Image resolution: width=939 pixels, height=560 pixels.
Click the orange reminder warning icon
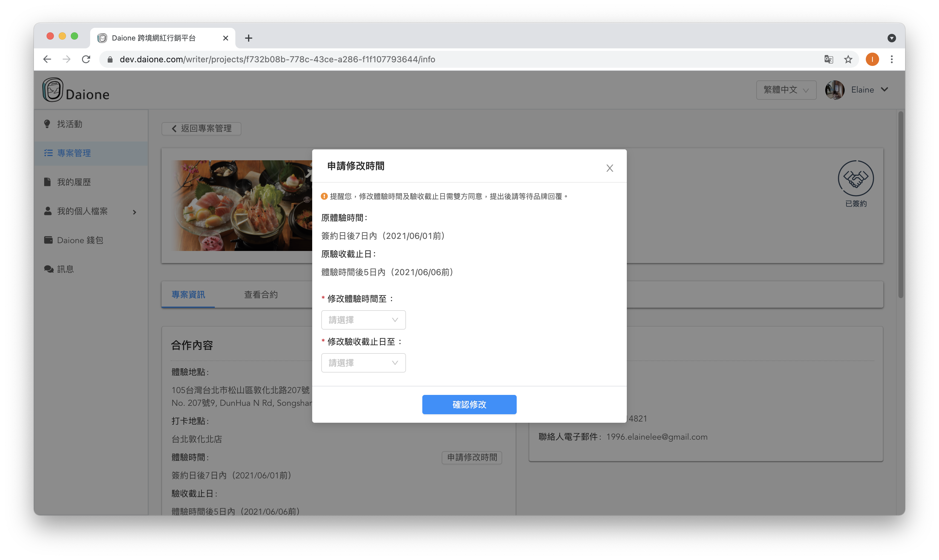pos(324,196)
